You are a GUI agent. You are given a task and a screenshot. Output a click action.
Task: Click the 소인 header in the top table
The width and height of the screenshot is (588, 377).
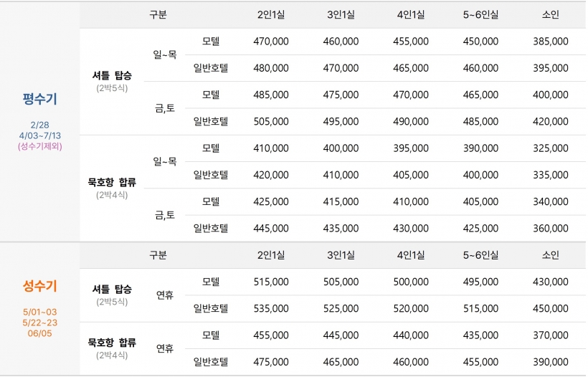(550, 14)
